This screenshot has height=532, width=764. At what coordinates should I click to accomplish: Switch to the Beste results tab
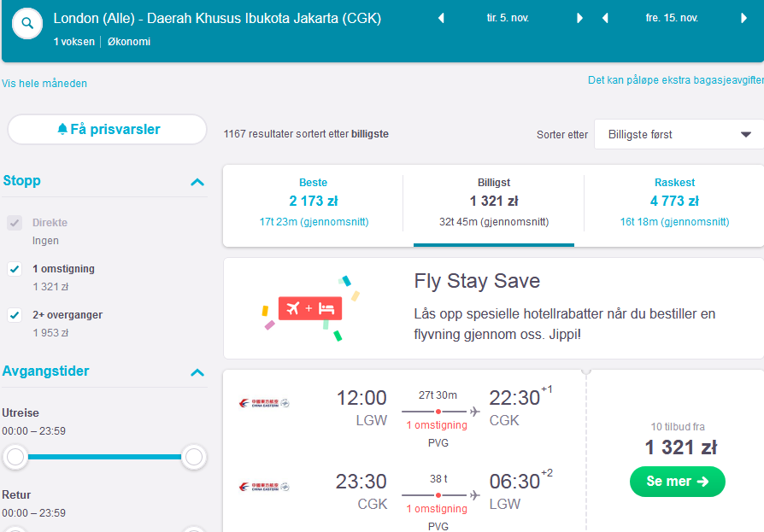pos(314,202)
